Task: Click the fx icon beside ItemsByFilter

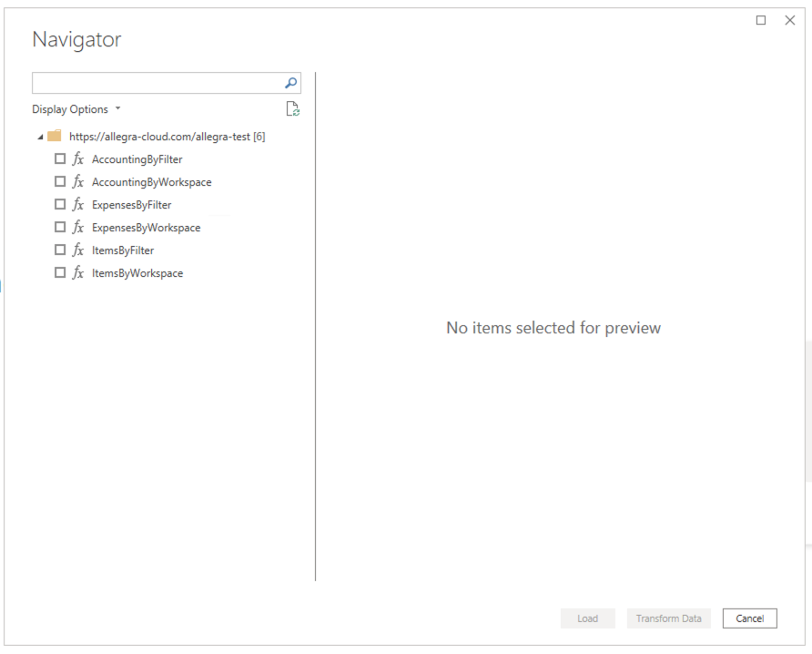Action: pyautogui.click(x=76, y=250)
